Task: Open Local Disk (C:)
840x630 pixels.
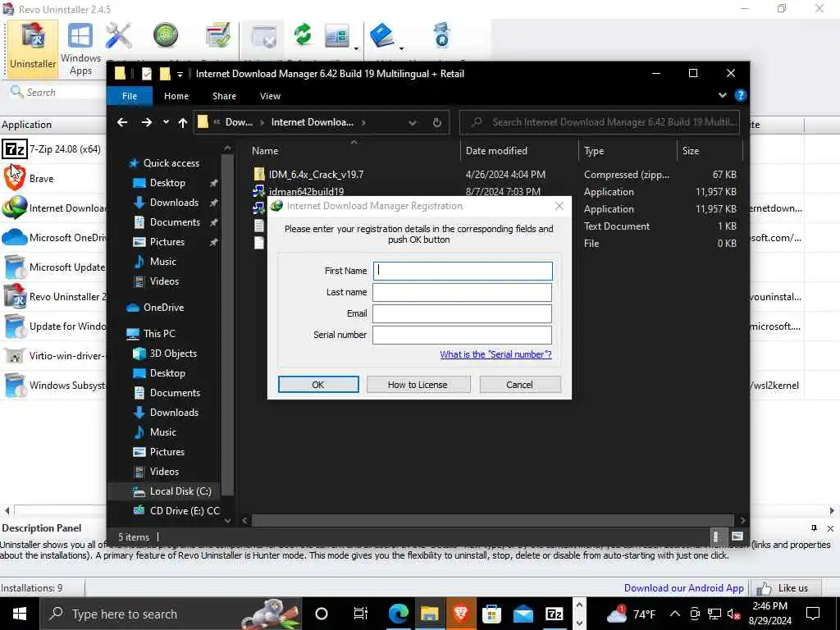Action: pos(180,491)
